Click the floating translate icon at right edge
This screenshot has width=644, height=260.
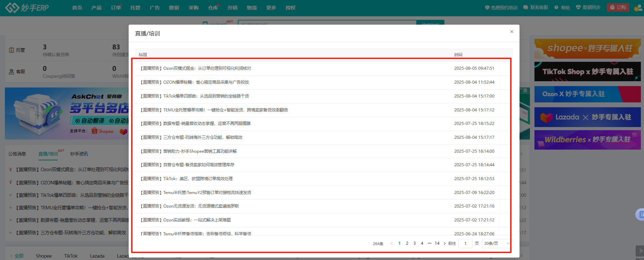click(641, 215)
